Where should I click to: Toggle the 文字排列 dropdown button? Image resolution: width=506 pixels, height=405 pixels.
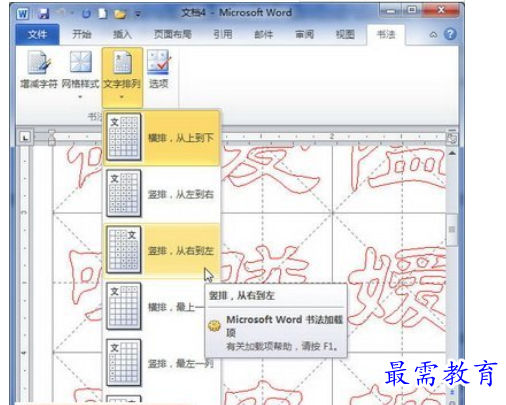122,77
